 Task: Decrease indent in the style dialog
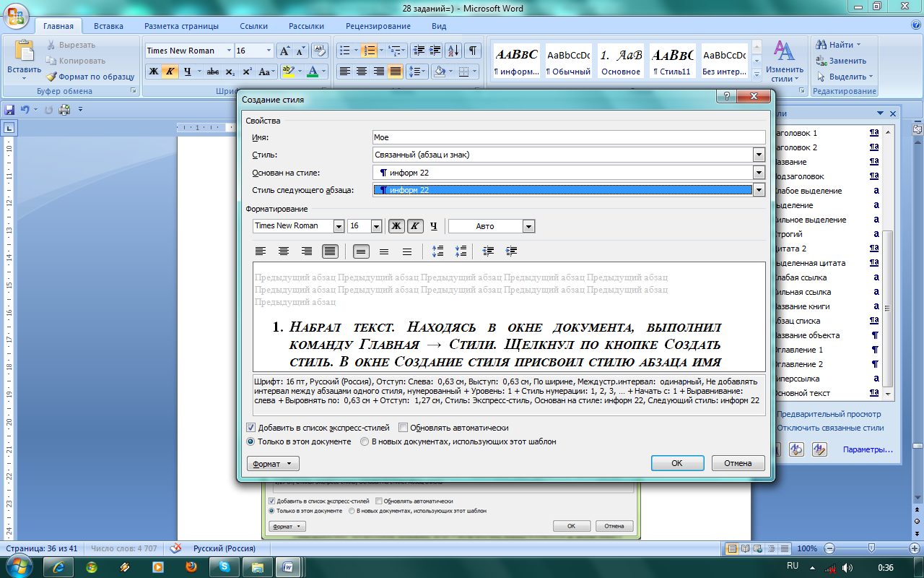pyautogui.click(x=489, y=251)
